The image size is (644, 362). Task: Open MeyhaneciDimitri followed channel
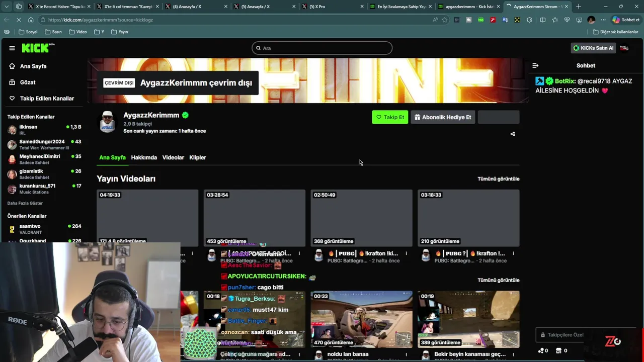[44, 159]
